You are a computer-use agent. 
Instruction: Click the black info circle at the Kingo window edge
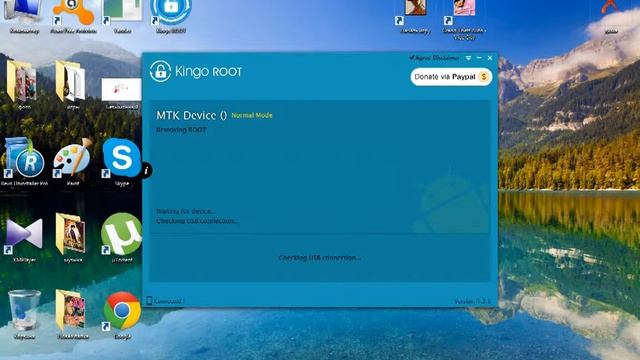(147, 170)
